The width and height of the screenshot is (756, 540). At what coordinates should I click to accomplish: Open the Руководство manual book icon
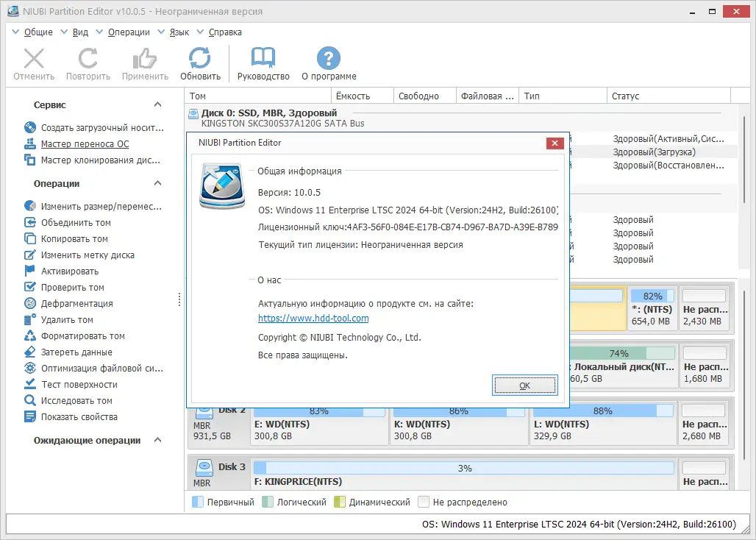tap(263, 58)
